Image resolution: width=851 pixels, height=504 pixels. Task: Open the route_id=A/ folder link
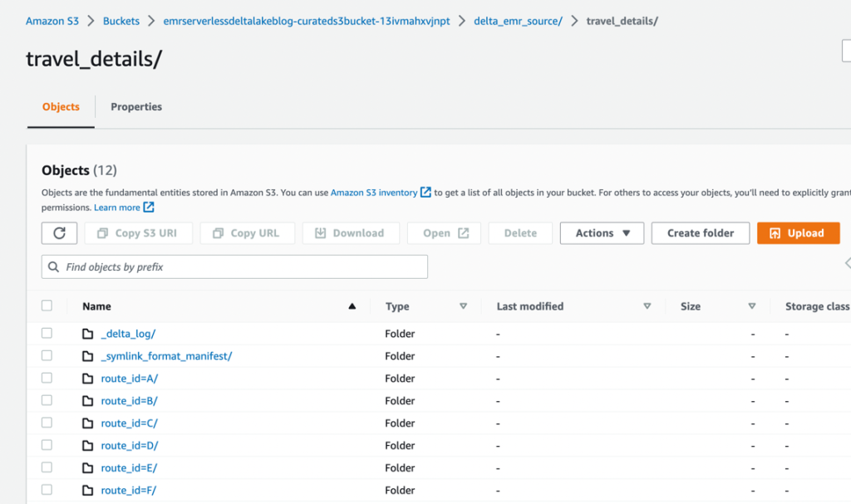[129, 378]
